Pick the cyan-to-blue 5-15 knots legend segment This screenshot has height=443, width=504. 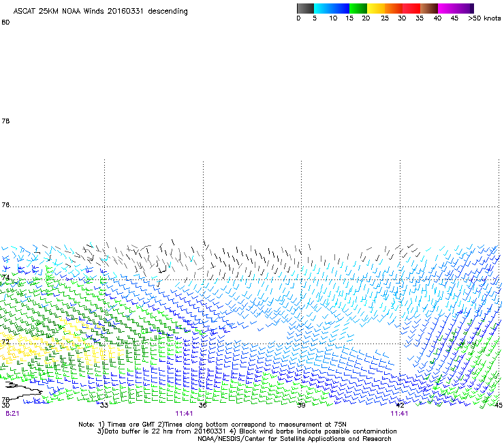click(x=332, y=8)
